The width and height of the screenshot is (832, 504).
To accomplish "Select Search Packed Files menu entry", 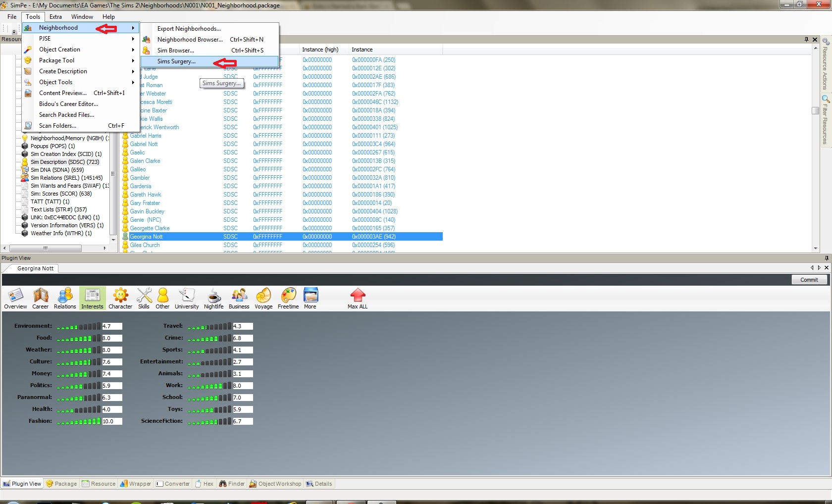I will pyautogui.click(x=80, y=115).
